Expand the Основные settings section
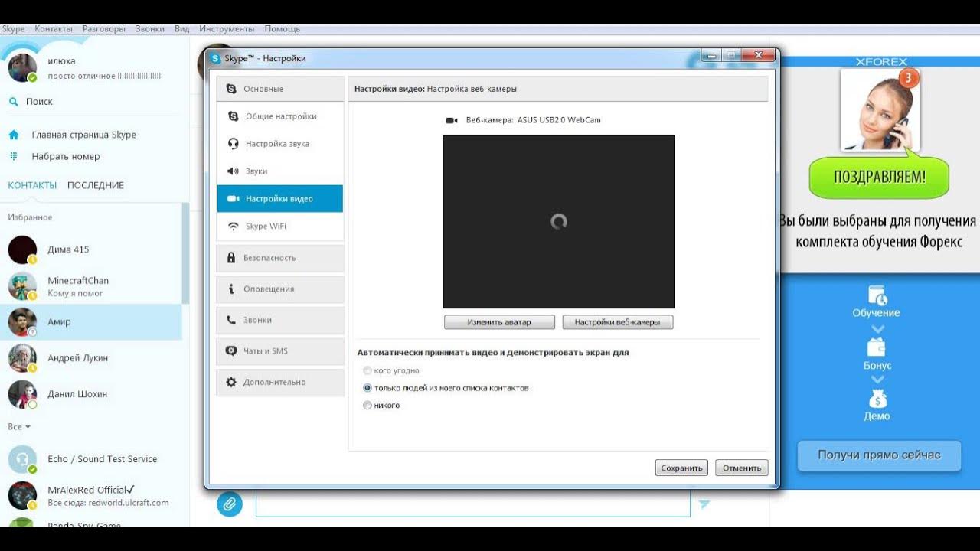 coord(280,89)
